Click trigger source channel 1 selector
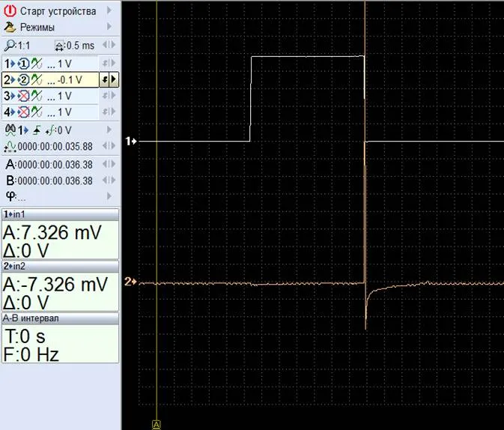This screenshot has width=504, height=430. [23, 130]
